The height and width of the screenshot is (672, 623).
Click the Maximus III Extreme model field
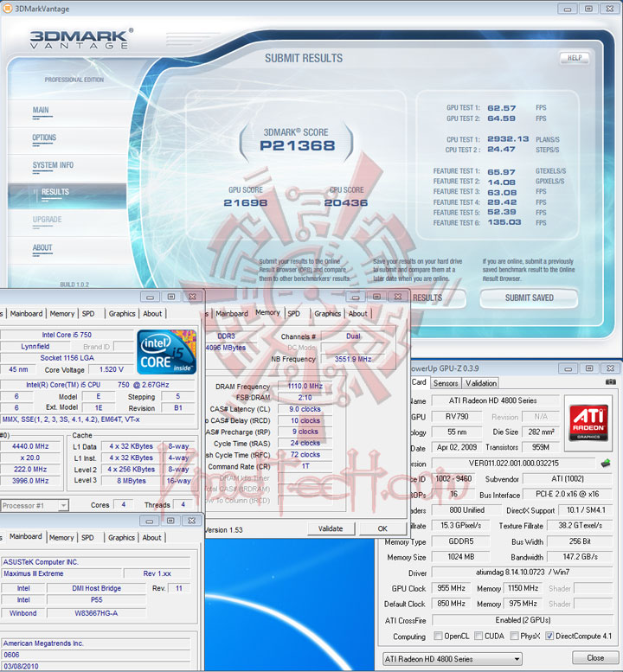click(x=61, y=573)
